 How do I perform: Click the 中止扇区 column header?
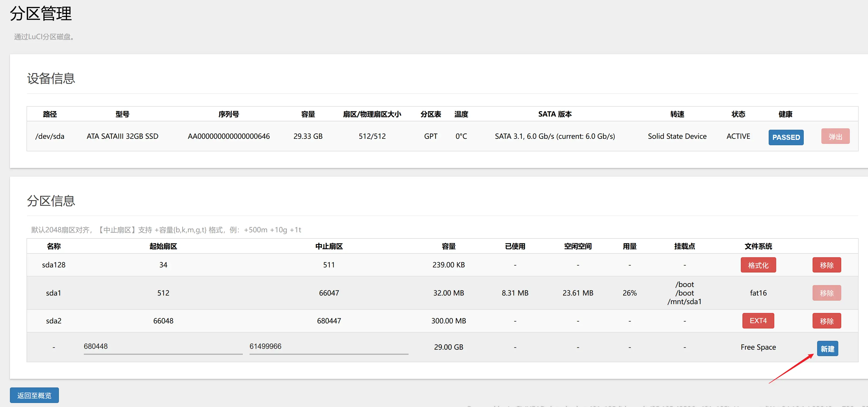329,246
